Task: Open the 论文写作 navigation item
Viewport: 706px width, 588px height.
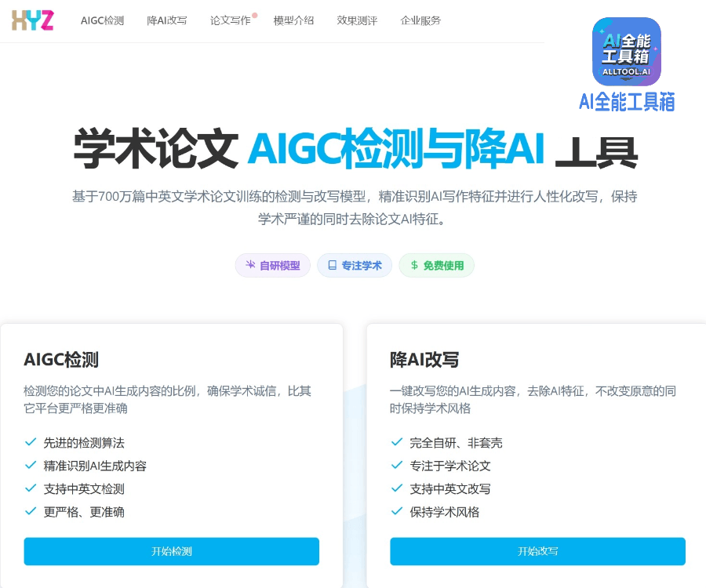Action: (x=230, y=20)
